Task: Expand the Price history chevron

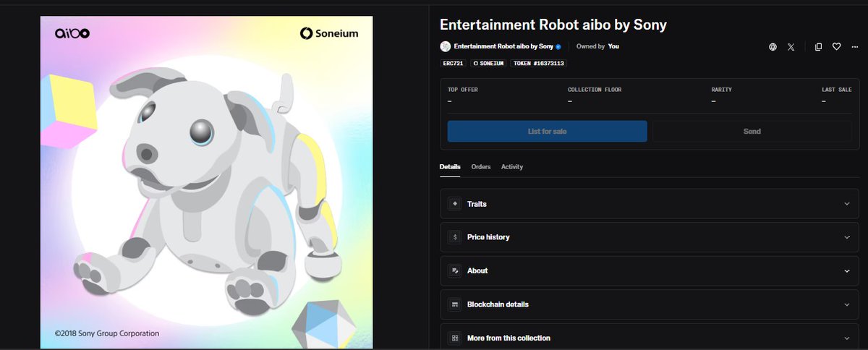Action: [847, 237]
